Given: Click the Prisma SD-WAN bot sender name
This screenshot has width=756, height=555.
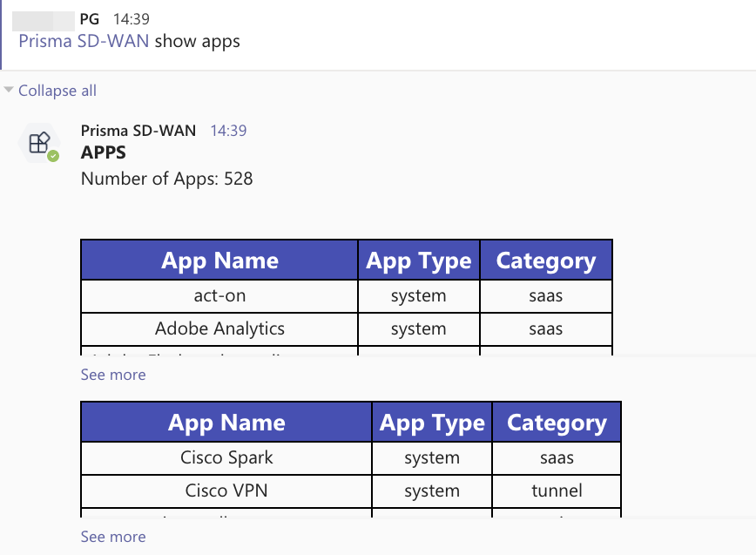Looking at the screenshot, I should [x=138, y=131].
